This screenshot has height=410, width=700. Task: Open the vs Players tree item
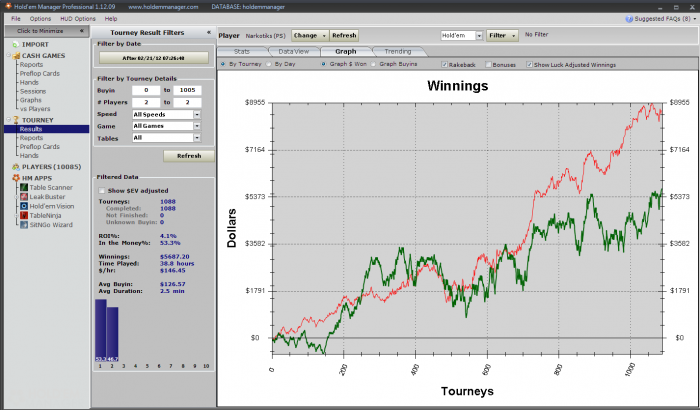coord(35,109)
